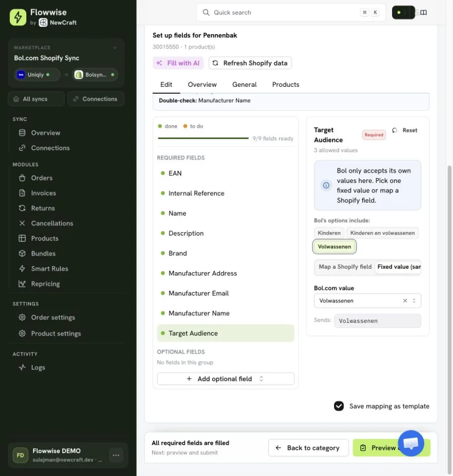Click the info icon in Bol notice
This screenshot has width=453, height=476.
point(326,185)
